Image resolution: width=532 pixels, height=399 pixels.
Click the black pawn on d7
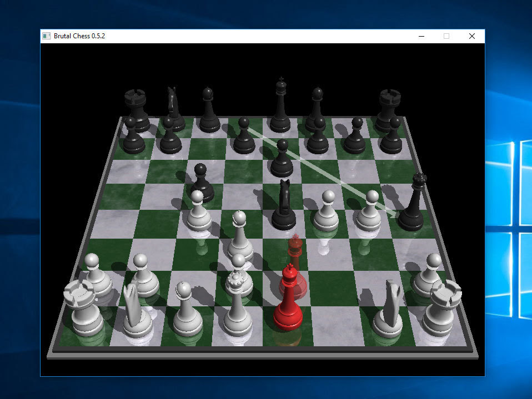coord(244,135)
